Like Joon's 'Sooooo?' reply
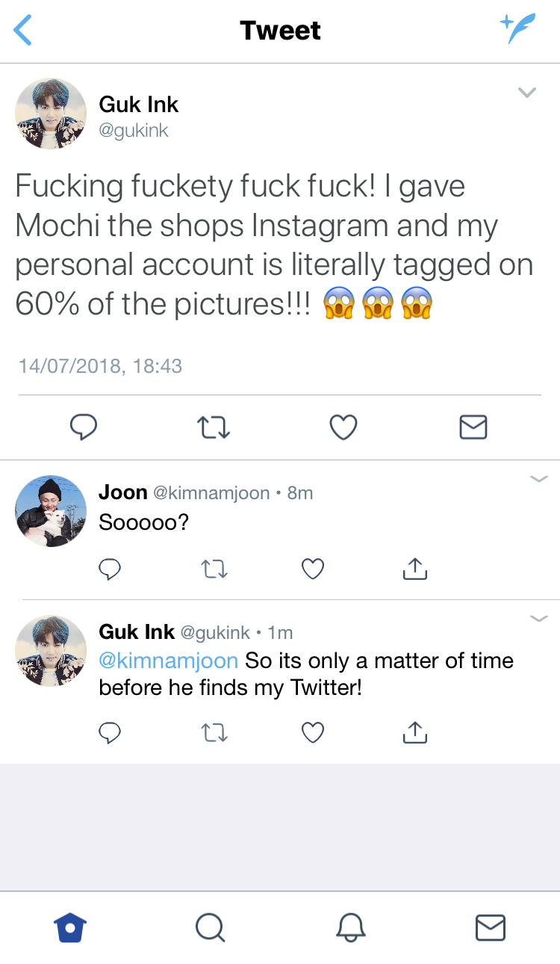 (x=313, y=569)
